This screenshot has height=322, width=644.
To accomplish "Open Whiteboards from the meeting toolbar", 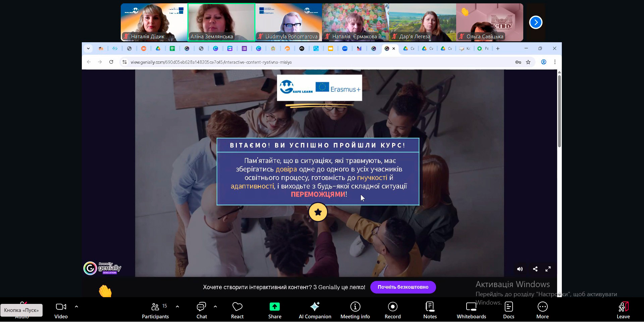I will click(471, 310).
